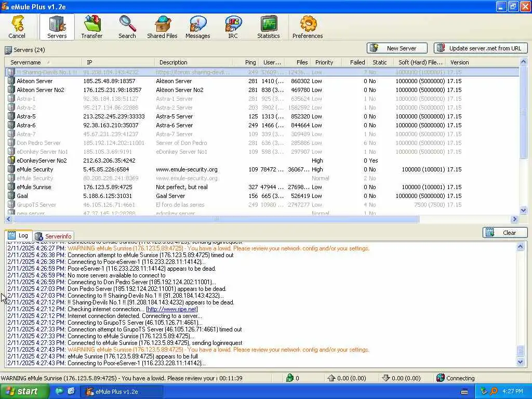Click New Server button

pyautogui.click(x=397, y=48)
